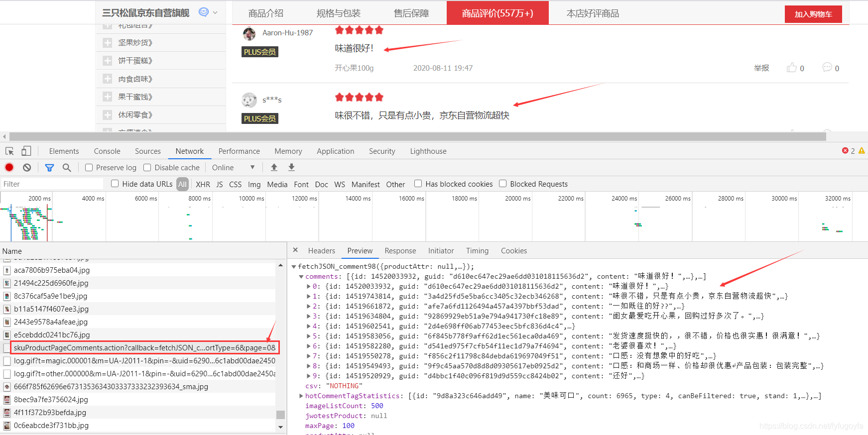
Task: Select the XHR filter type
Action: [x=203, y=184]
